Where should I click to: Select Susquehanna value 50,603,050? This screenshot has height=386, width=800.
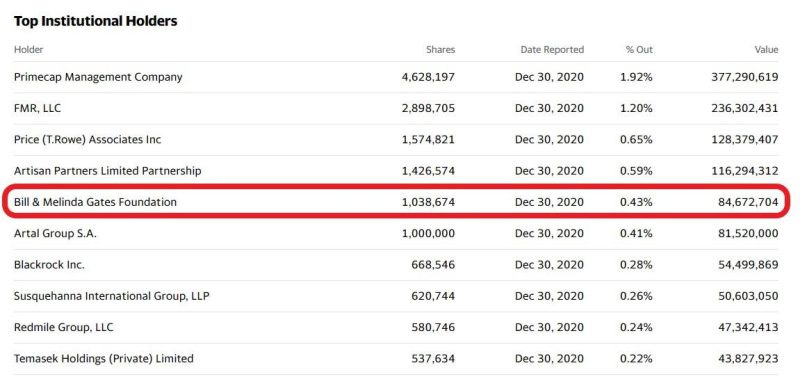tap(749, 296)
